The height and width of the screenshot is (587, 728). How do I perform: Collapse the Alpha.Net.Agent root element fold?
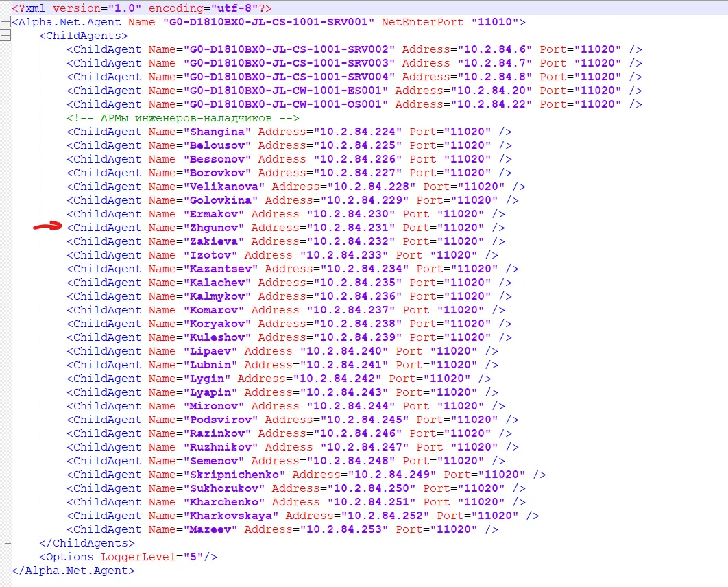click(x=5, y=22)
